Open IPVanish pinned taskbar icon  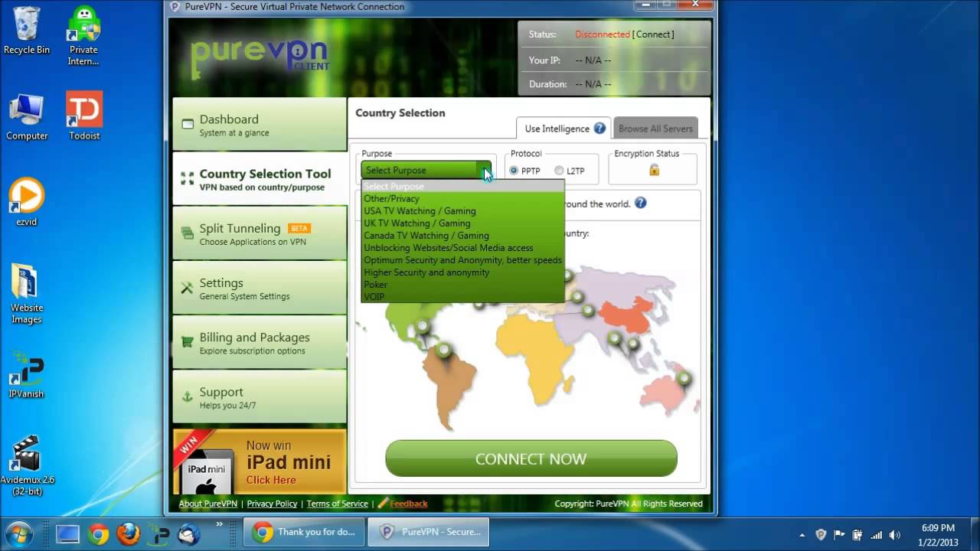158,533
